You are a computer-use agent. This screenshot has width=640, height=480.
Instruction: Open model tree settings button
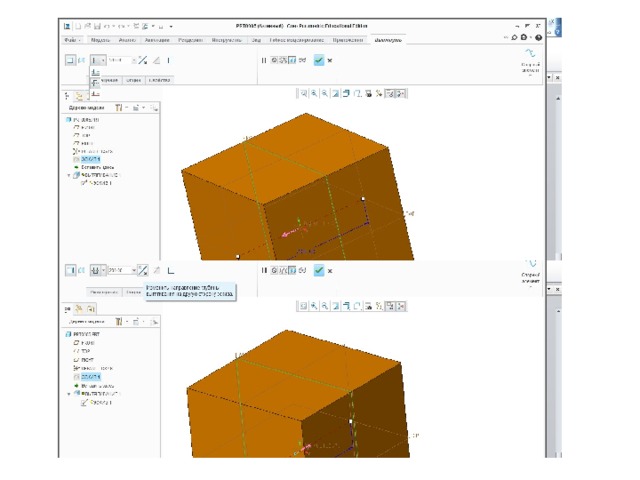(x=120, y=107)
